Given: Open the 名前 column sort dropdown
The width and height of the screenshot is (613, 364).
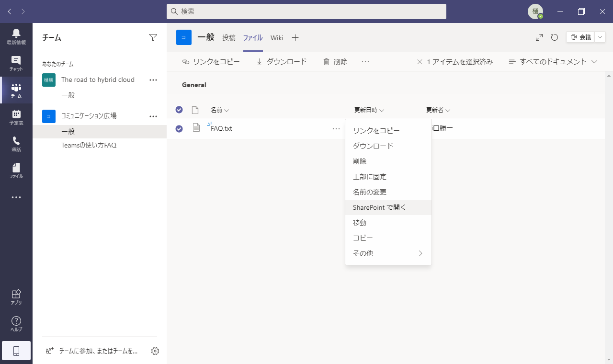Looking at the screenshot, I should point(220,110).
